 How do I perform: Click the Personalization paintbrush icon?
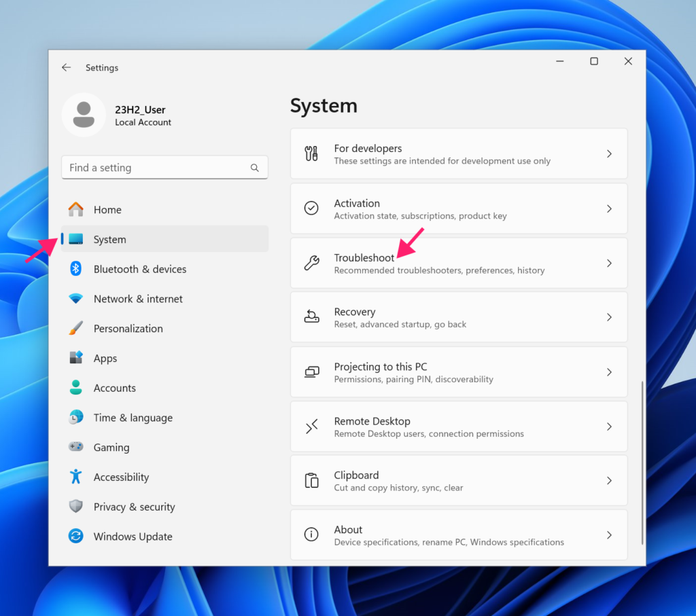click(76, 328)
